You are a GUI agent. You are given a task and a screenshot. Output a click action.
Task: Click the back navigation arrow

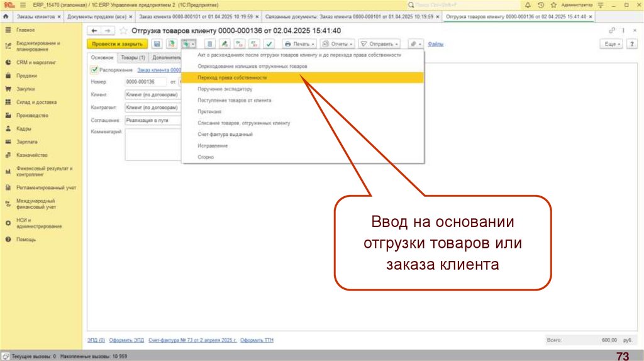(94, 30)
